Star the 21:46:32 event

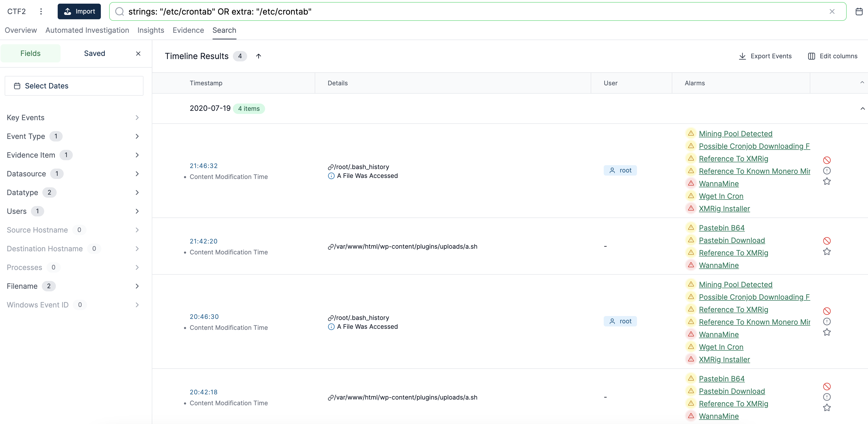(827, 182)
